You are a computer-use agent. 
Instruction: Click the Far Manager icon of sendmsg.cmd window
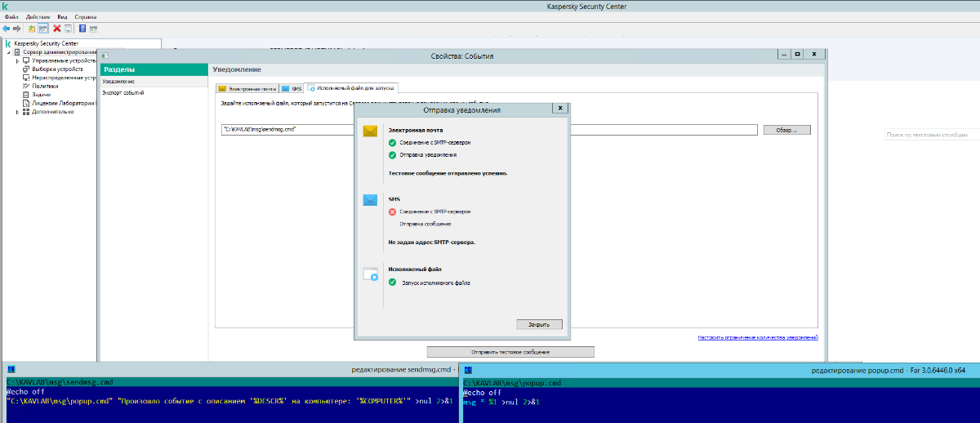coord(11,370)
